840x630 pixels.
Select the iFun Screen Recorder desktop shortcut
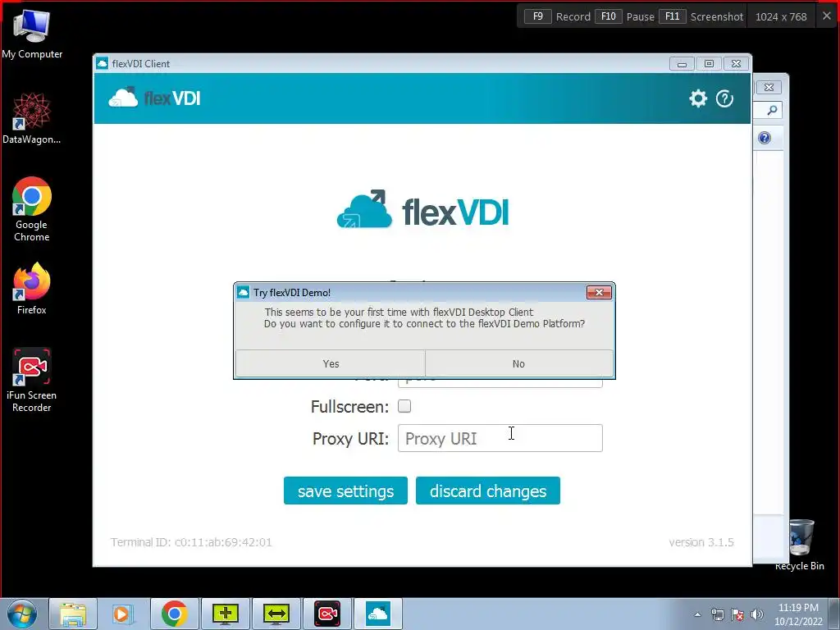point(32,380)
